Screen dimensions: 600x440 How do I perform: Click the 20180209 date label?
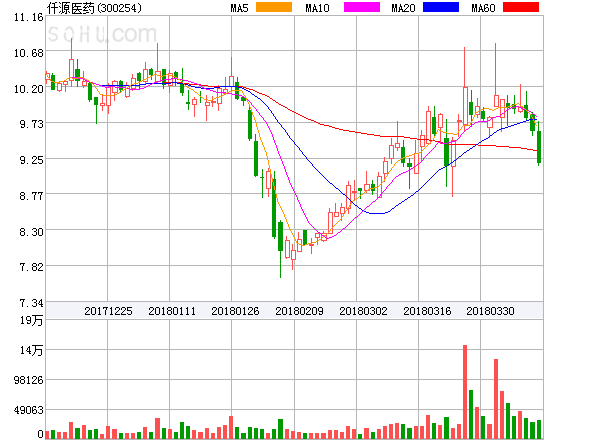(299, 311)
